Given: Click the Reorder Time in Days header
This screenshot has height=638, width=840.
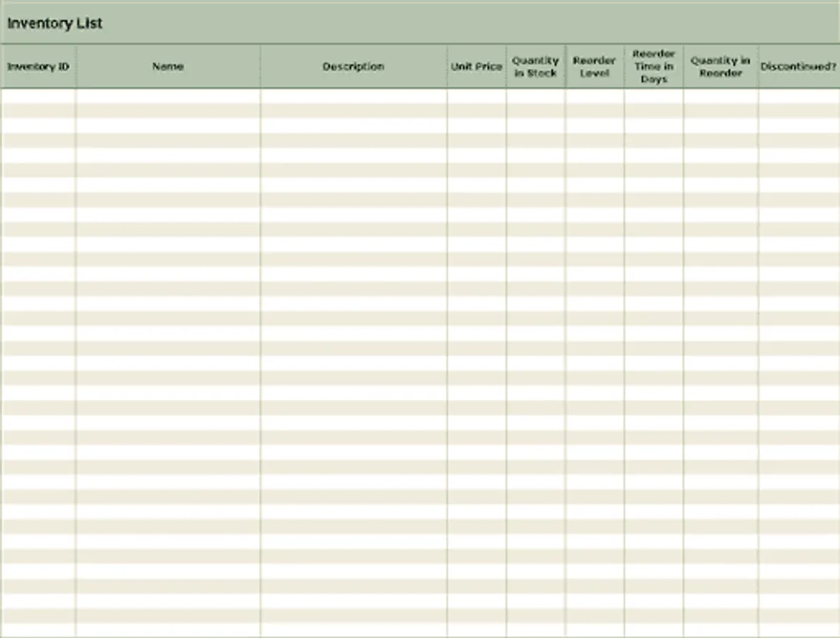Looking at the screenshot, I should (x=654, y=67).
